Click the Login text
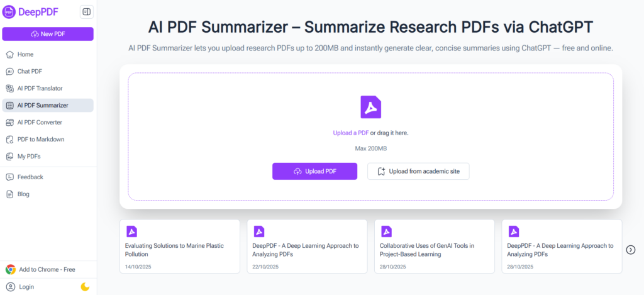 click(26, 287)
